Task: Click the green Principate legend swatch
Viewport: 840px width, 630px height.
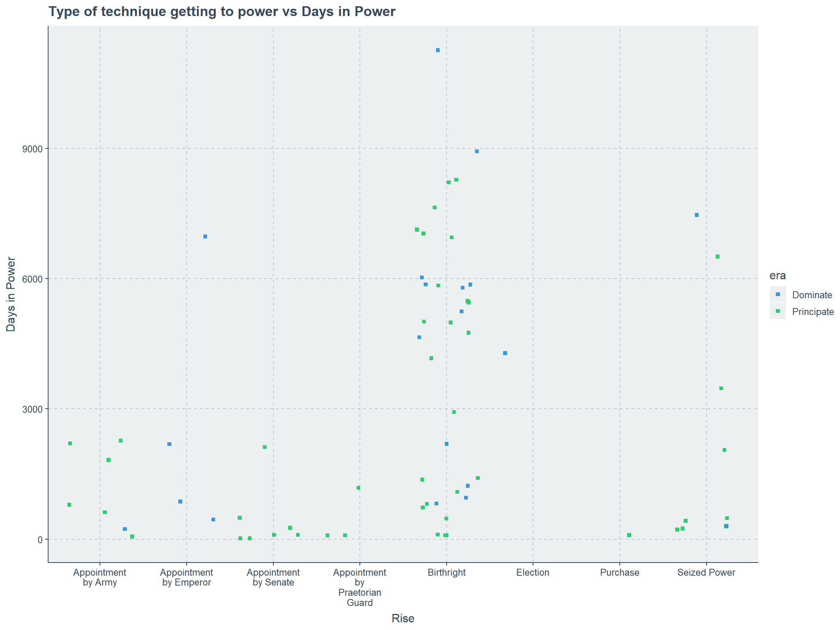Action: (x=778, y=311)
